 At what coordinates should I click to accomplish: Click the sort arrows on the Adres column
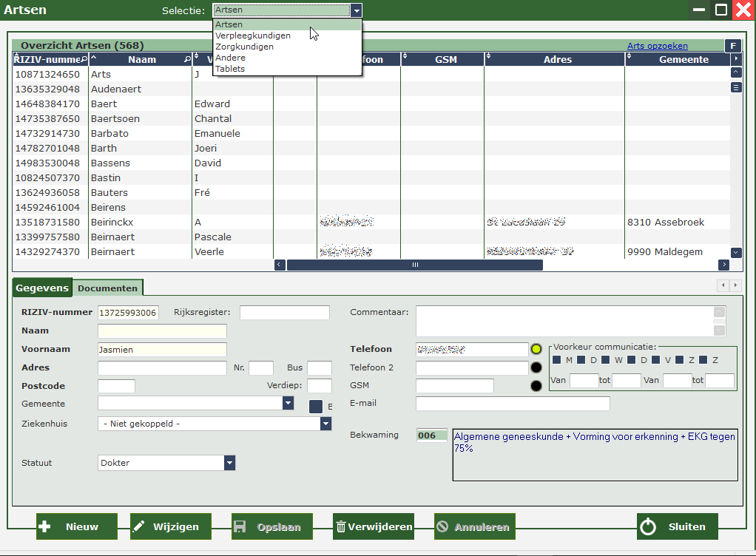[x=489, y=59]
